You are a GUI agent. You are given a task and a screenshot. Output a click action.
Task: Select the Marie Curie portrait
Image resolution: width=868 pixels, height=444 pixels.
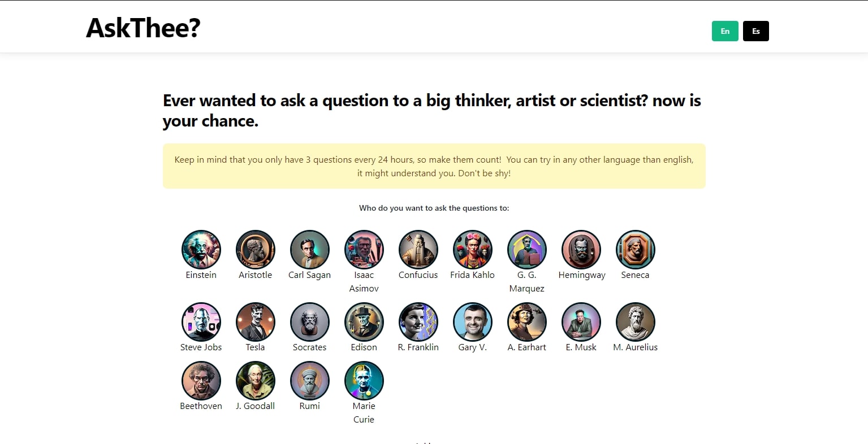tap(364, 381)
